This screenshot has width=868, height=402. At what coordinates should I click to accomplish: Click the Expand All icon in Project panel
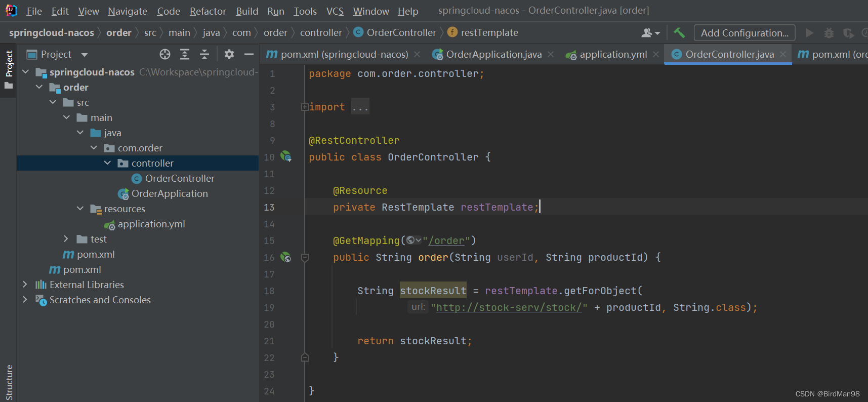click(x=185, y=54)
